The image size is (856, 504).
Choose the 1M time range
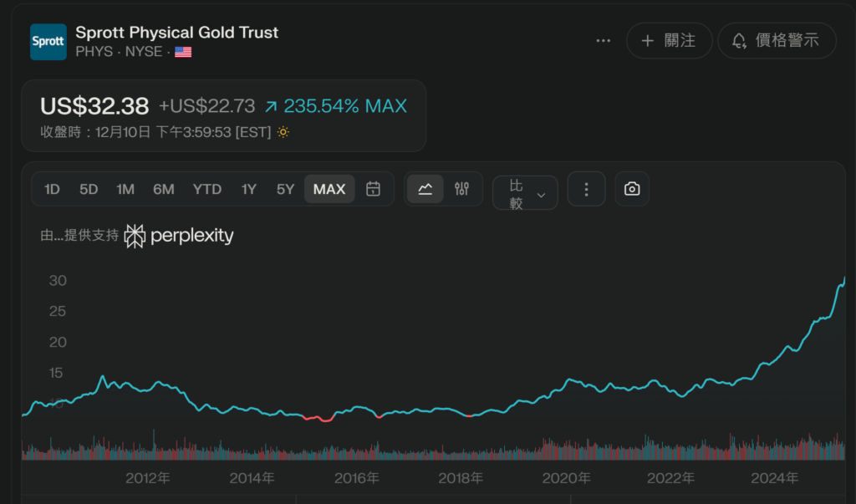click(125, 190)
